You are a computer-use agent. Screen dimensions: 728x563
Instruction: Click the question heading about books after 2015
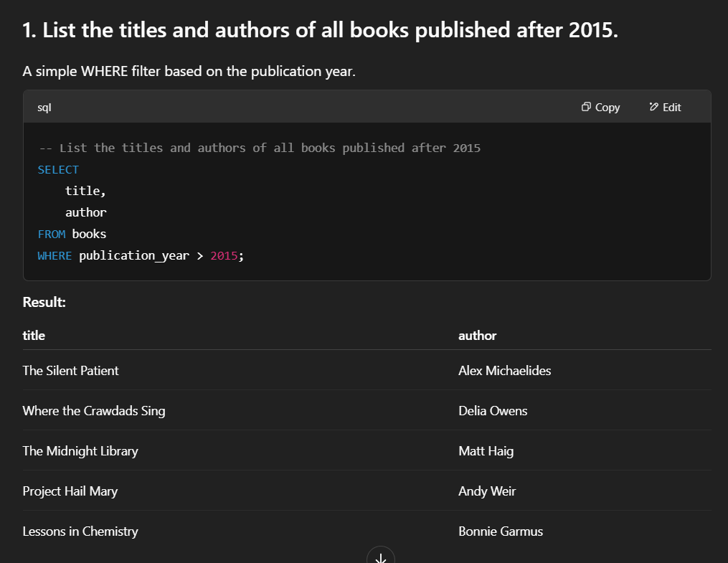pos(321,29)
